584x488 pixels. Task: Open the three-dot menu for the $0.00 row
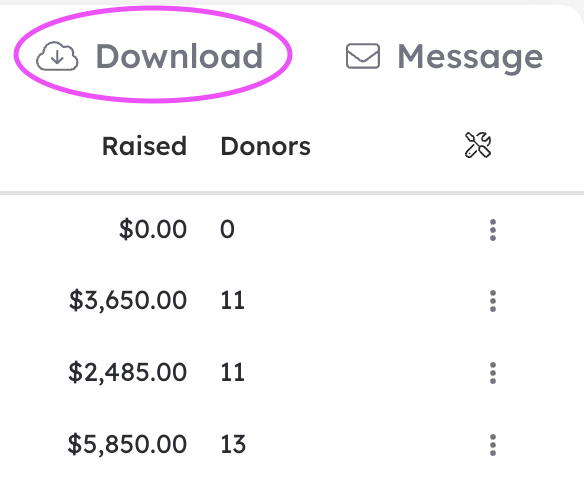pyautogui.click(x=493, y=230)
